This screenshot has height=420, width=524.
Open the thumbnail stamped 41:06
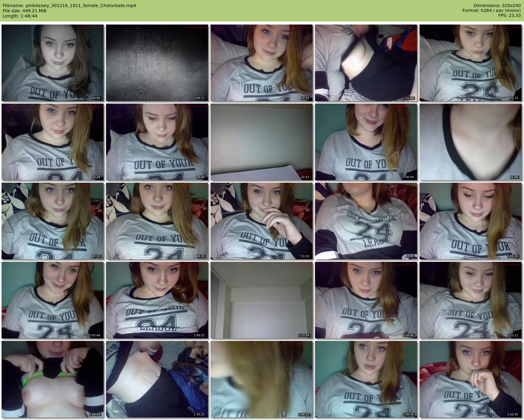(471, 142)
